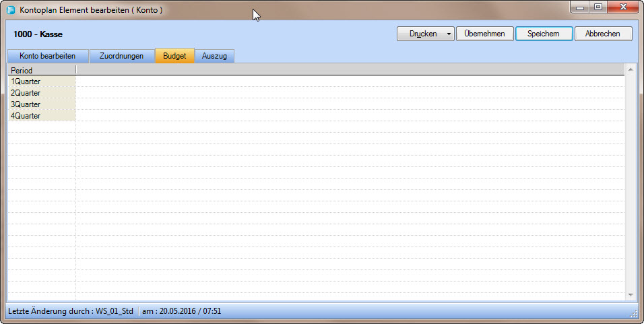The image size is (644, 324).
Task: Maximize the Kontoplan Element window
Action: 598,7
